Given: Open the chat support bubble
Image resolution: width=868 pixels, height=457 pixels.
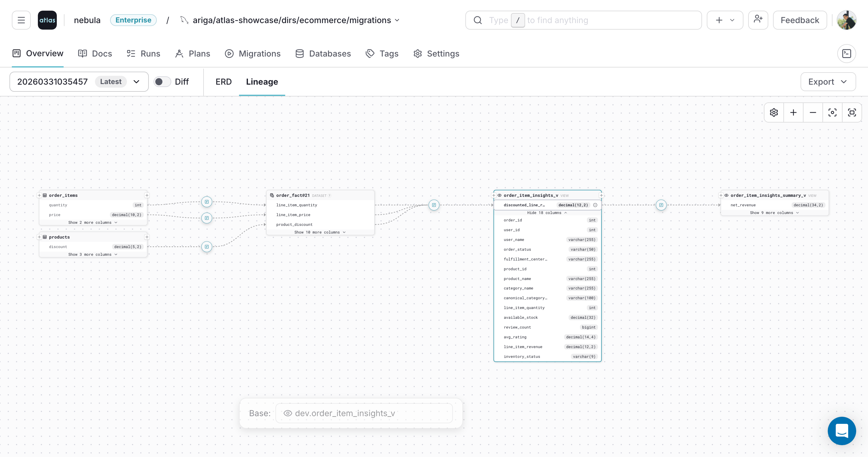Looking at the screenshot, I should pos(842,431).
